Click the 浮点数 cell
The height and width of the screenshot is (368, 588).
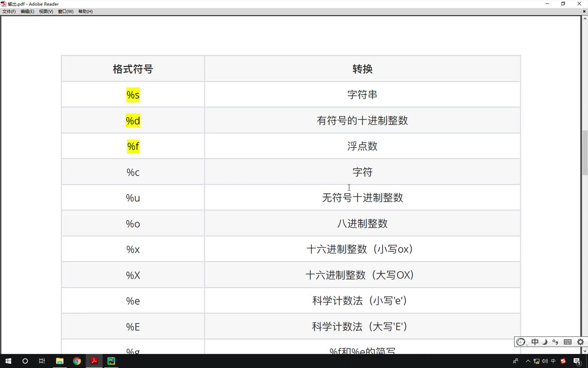(x=363, y=146)
